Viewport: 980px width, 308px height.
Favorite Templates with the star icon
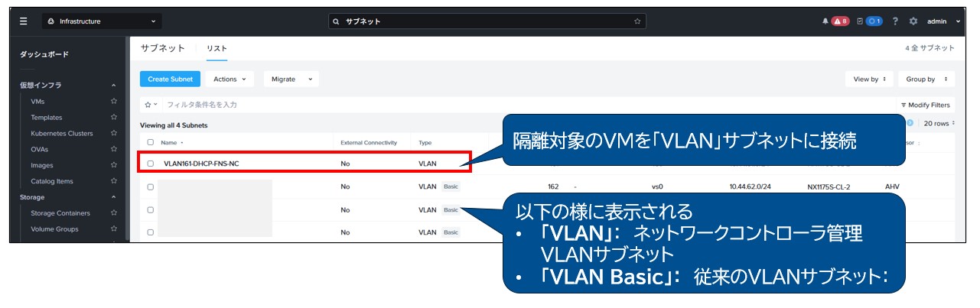[x=114, y=117]
